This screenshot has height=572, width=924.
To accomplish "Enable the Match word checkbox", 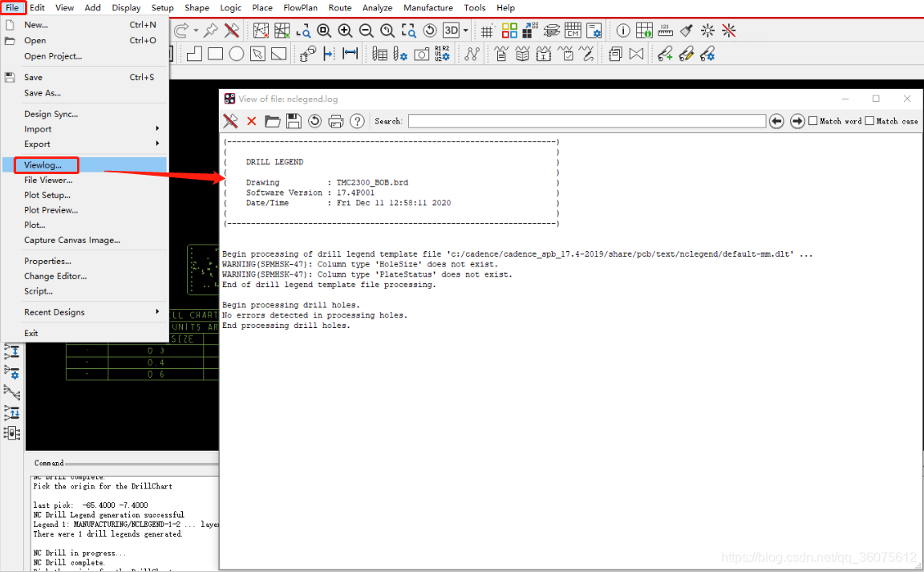I will (x=813, y=121).
